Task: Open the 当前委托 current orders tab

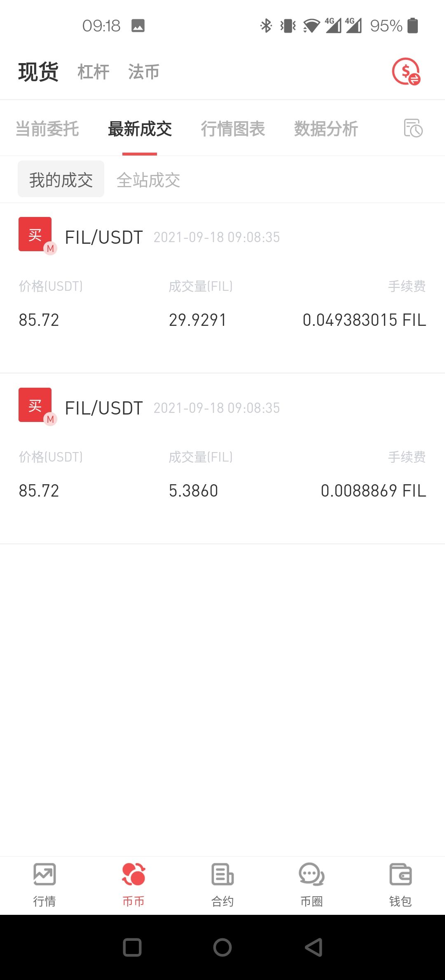Action: pos(47,129)
